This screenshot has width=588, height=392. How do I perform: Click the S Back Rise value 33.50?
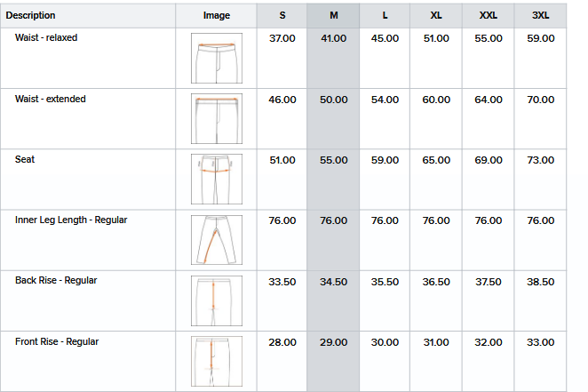(x=282, y=282)
